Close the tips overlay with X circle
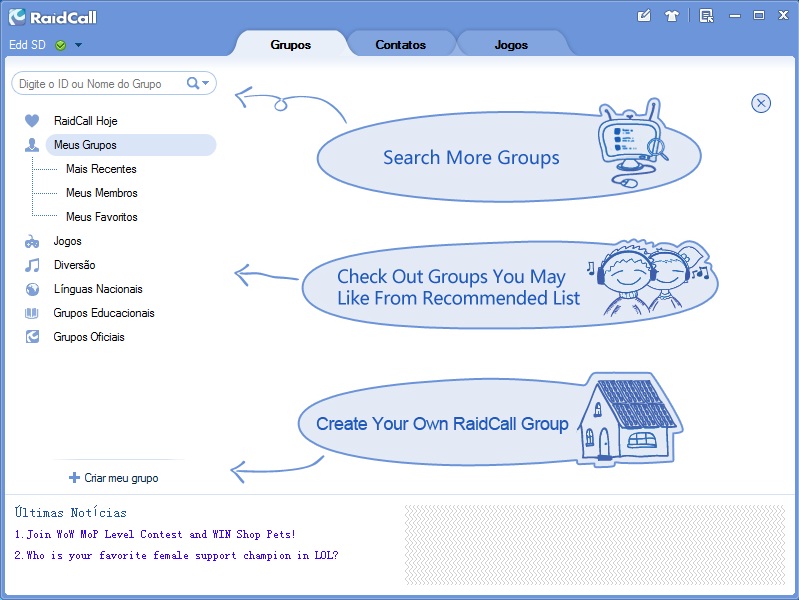This screenshot has width=799, height=600. point(761,103)
